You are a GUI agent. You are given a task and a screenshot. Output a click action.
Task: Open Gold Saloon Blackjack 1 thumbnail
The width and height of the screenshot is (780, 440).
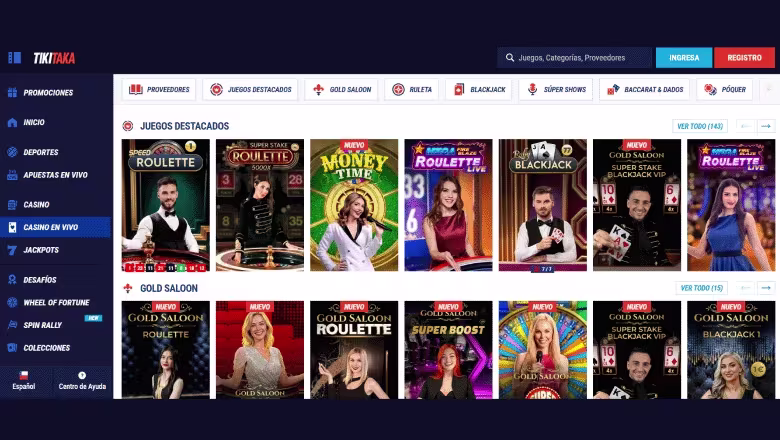pos(731,350)
